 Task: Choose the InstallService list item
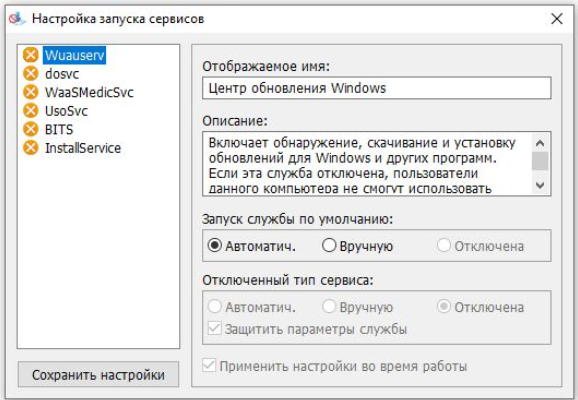[83, 148]
